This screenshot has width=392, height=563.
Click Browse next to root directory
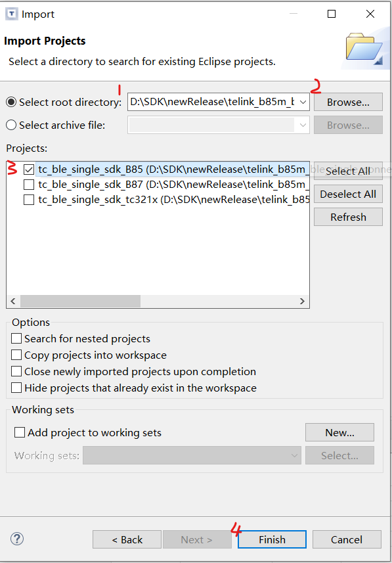point(348,102)
